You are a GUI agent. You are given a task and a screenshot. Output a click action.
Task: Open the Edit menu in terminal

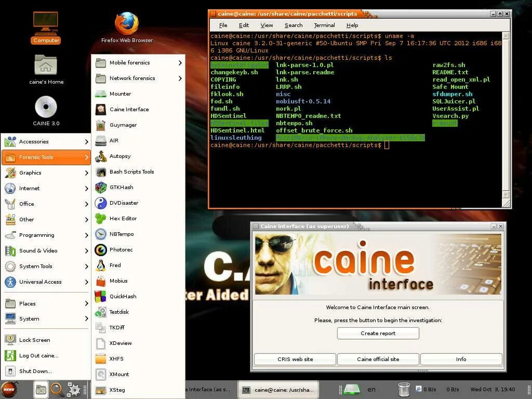point(244,25)
